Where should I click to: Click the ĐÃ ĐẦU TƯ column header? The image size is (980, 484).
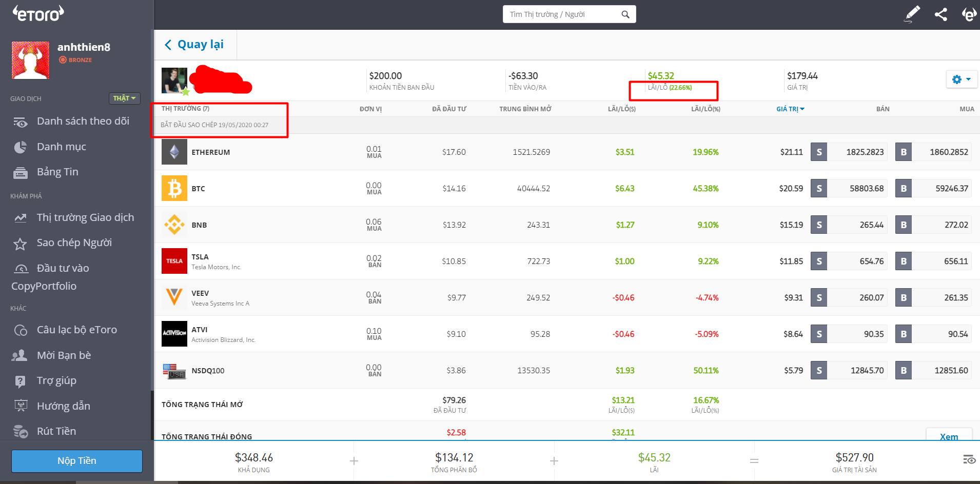point(449,109)
